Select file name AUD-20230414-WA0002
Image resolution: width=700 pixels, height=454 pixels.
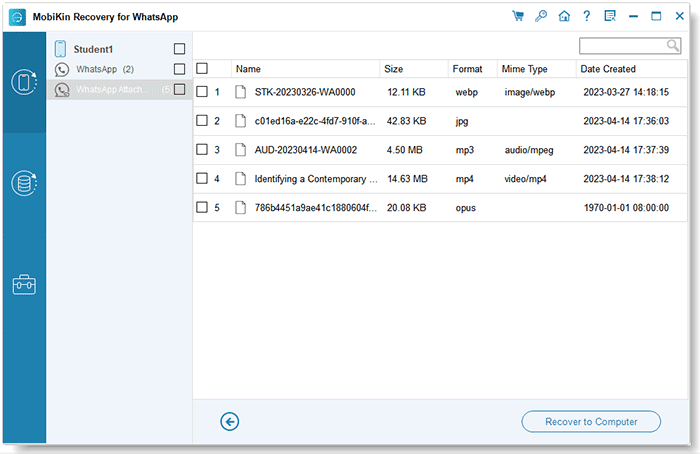click(x=306, y=150)
